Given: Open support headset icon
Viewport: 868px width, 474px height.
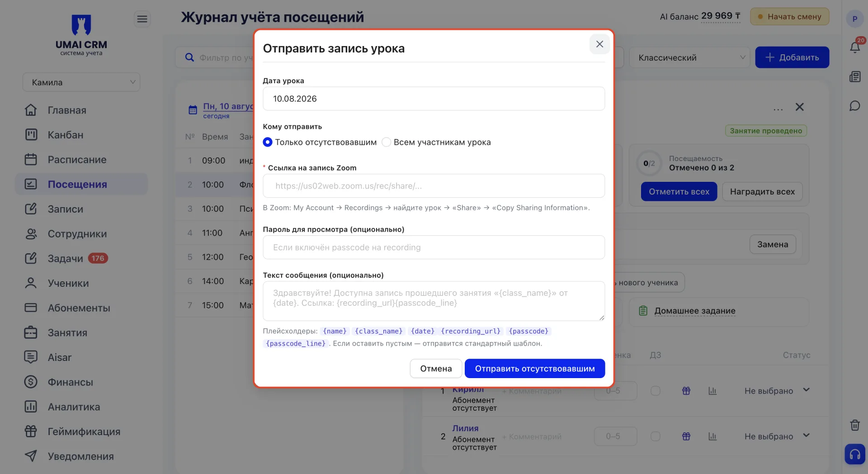Looking at the screenshot, I should click(855, 454).
